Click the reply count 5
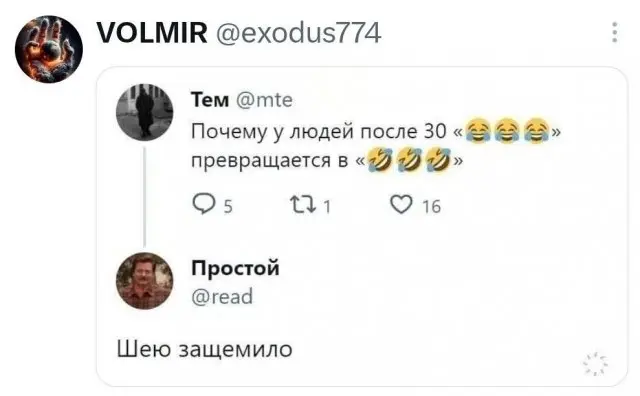Screen dimensions: 640x396 228,207
